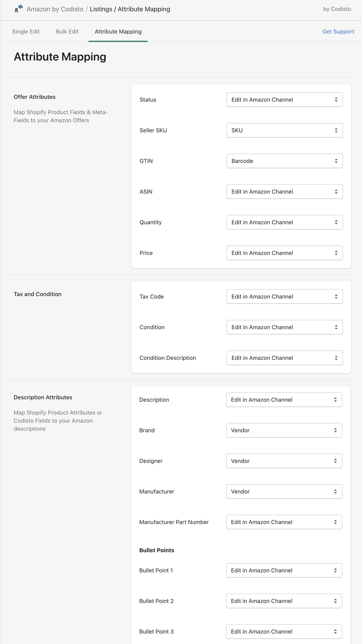The image size is (362, 644).
Task: Select the Price mapping dropdown
Action: [x=284, y=253]
